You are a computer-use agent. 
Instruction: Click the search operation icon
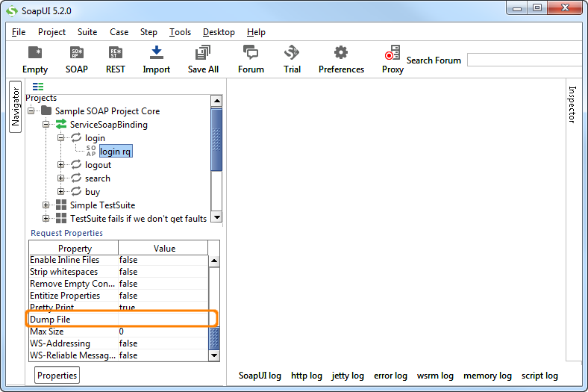click(x=76, y=178)
